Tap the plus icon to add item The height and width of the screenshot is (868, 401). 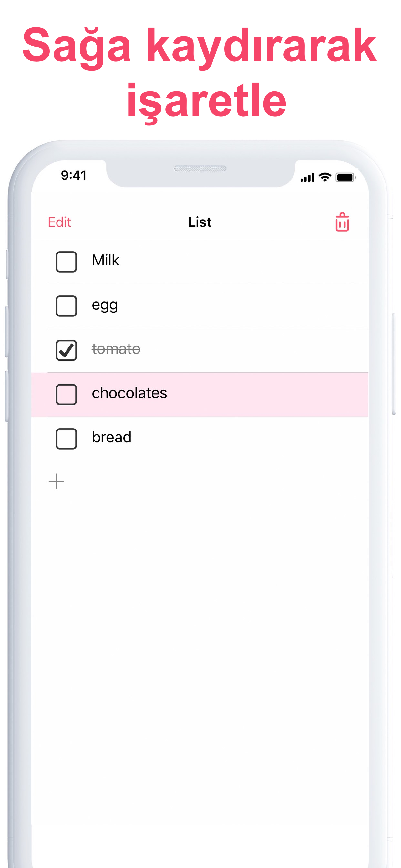click(x=56, y=481)
